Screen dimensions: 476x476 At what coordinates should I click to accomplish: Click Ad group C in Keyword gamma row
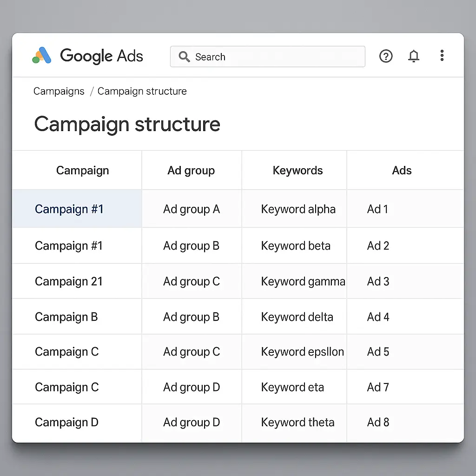192,281
